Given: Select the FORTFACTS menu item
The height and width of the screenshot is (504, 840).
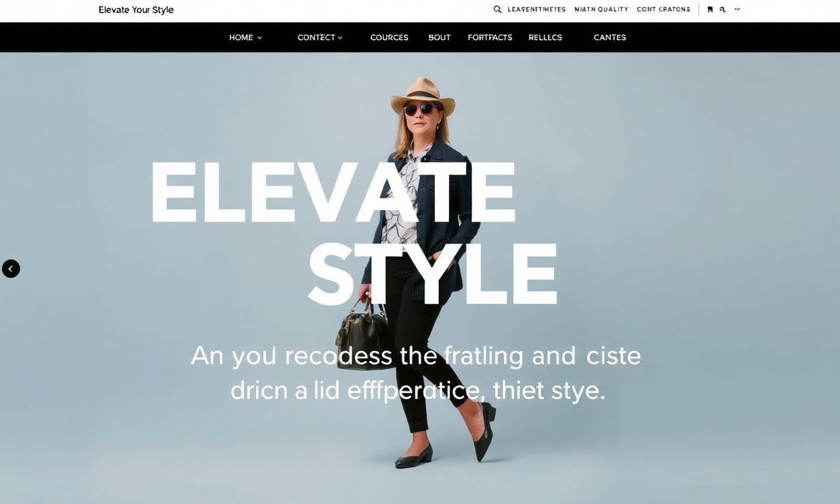Looking at the screenshot, I should pyautogui.click(x=490, y=37).
